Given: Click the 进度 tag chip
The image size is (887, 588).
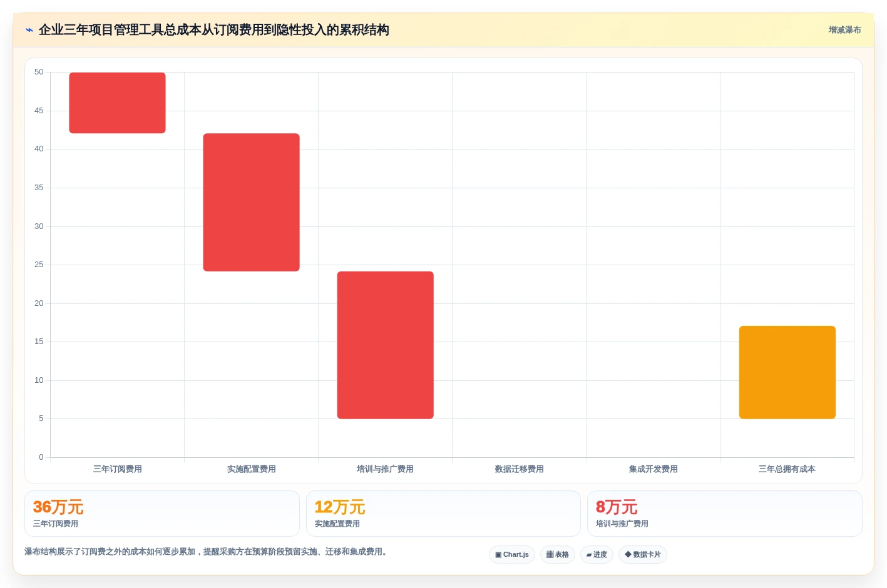Looking at the screenshot, I should [x=597, y=555].
